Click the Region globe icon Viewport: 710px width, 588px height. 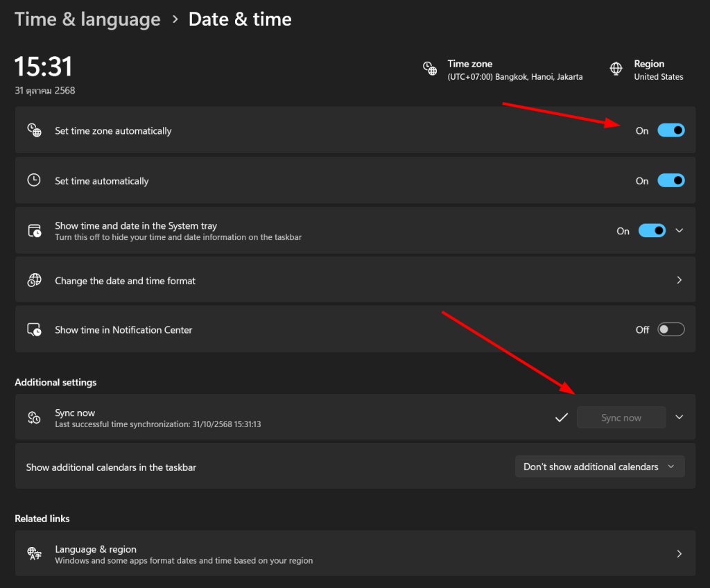pos(616,69)
